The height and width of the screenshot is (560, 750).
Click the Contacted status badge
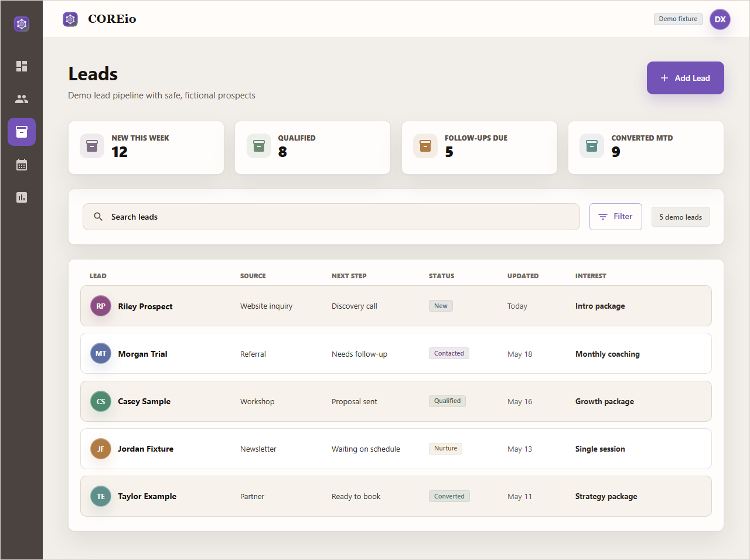pos(449,353)
